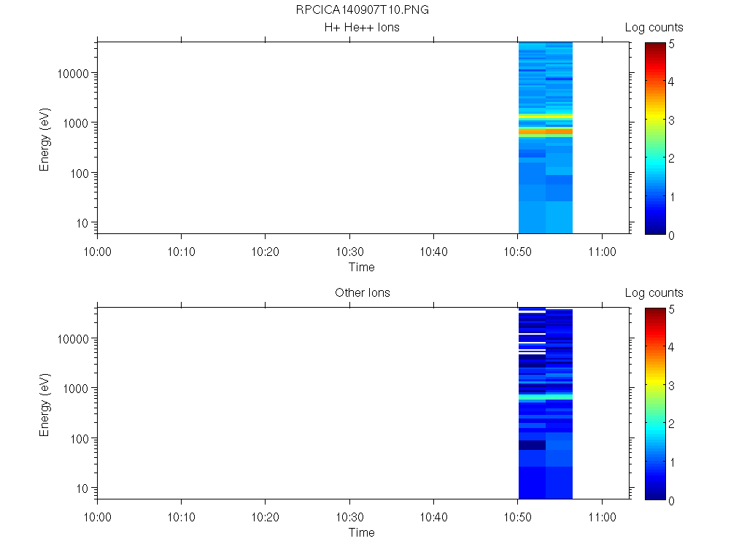
Task: Click the '1' label on the bottom colorbar
Action: pyautogui.click(x=672, y=462)
